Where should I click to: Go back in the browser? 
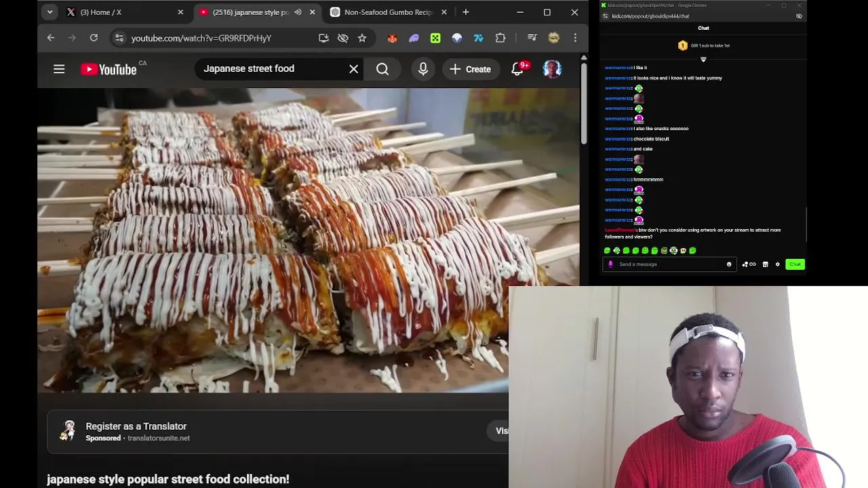[x=51, y=38]
